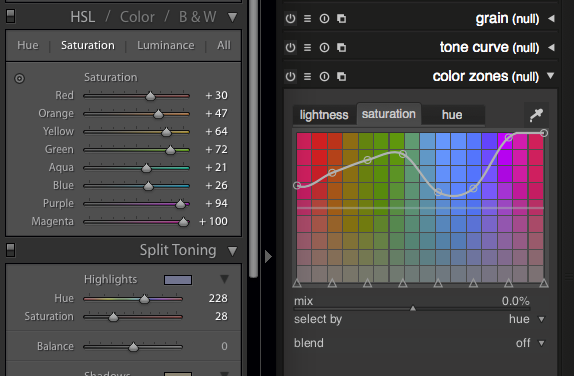Screen dimensions: 574x376
Task: Click the color zones (null) module title
Action: click(486, 76)
